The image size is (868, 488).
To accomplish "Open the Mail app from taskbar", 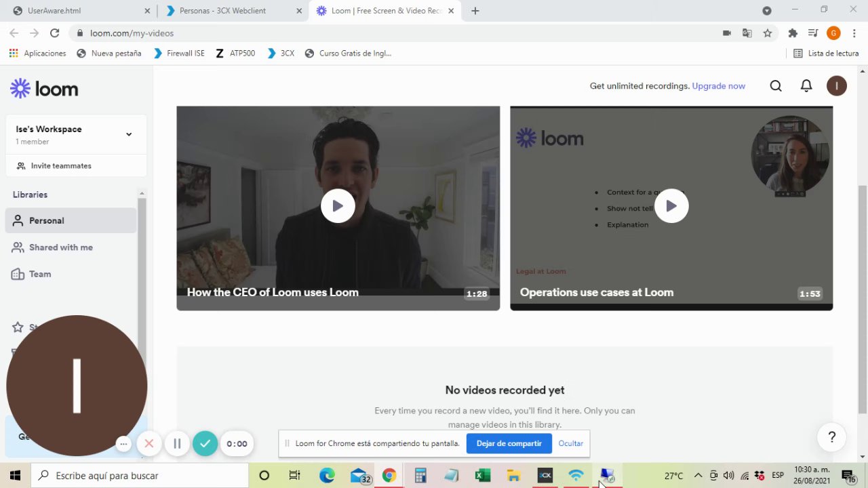I will (360, 476).
